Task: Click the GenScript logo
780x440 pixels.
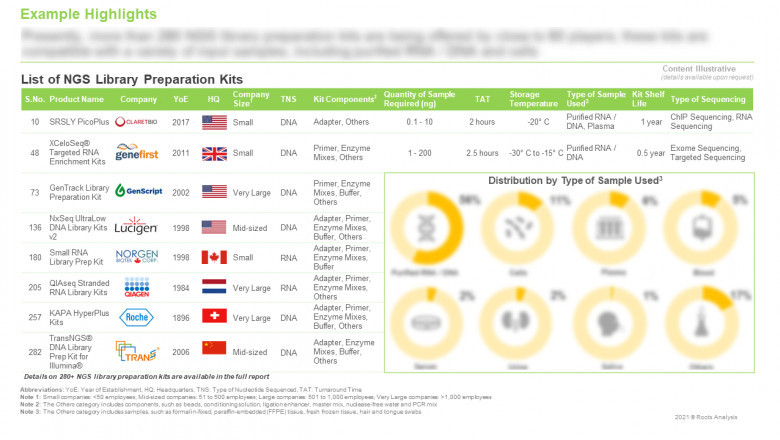Action: click(137, 190)
